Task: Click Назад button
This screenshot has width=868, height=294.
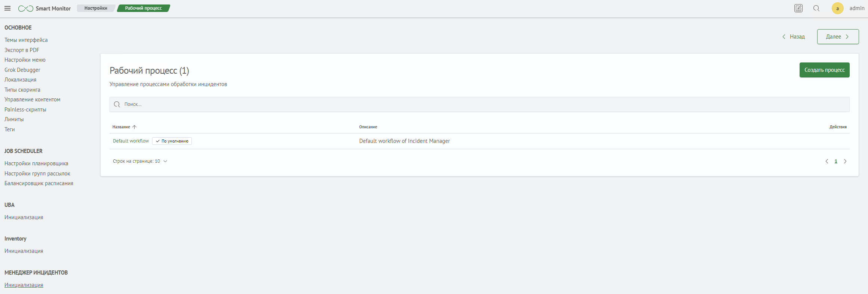Action: click(793, 37)
